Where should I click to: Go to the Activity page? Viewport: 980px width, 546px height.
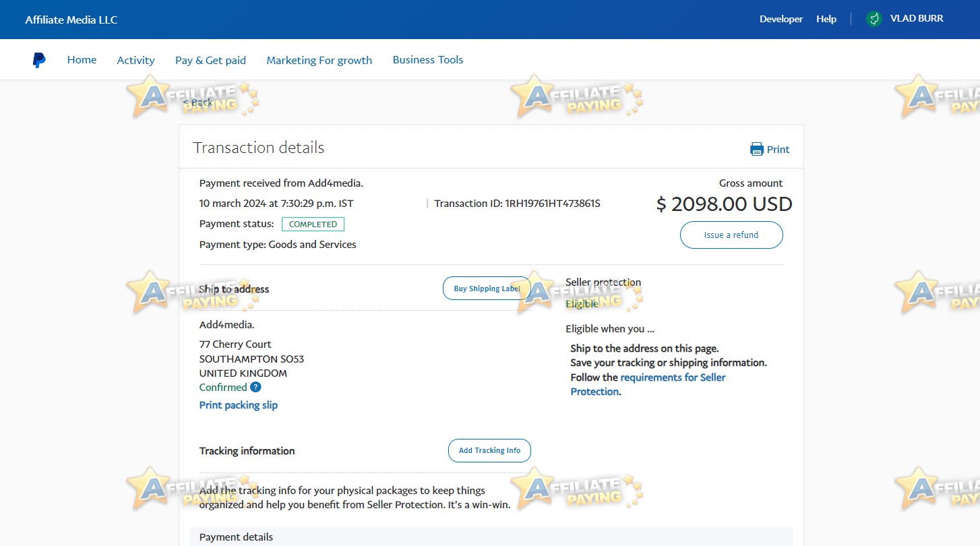(135, 60)
